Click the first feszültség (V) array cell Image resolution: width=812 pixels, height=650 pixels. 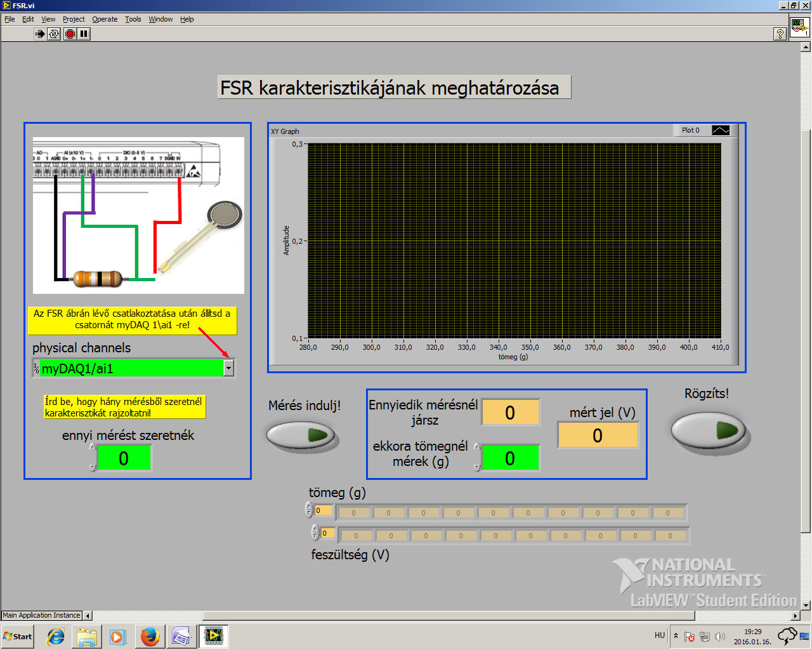tap(356, 536)
